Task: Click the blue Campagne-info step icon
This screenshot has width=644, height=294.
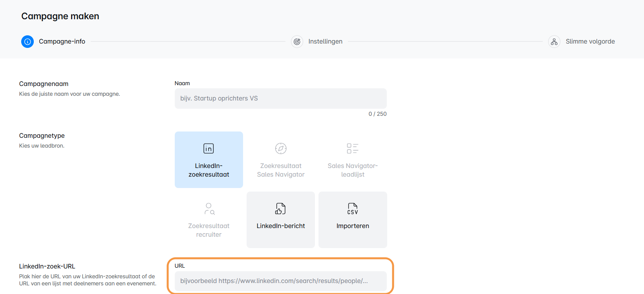Action: (x=27, y=42)
